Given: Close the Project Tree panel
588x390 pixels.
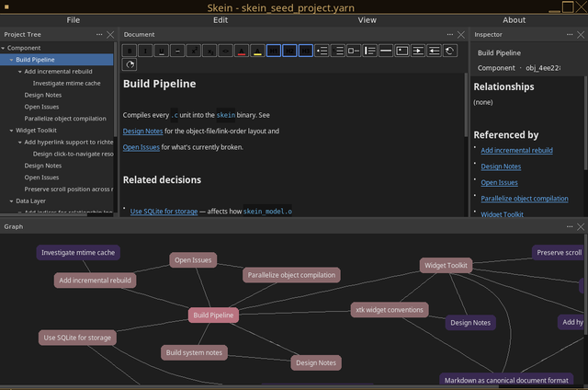Looking at the screenshot, I should pyautogui.click(x=110, y=35).
